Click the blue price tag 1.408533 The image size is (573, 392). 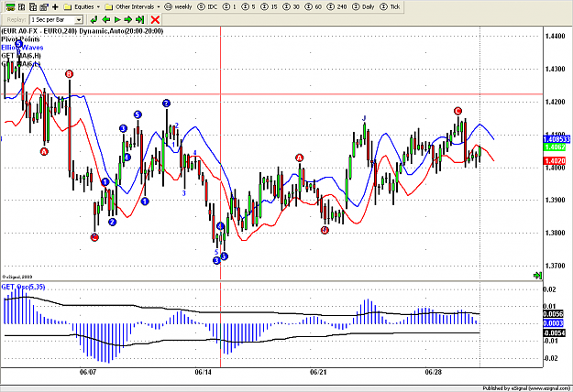[556, 139]
